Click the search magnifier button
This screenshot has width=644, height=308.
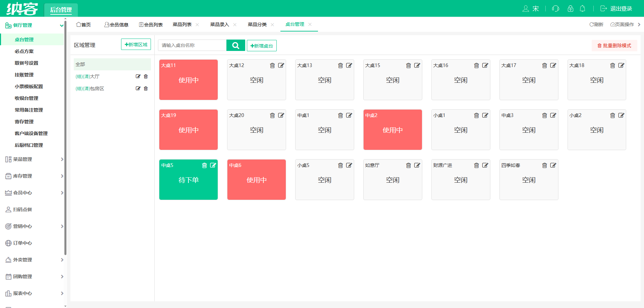click(236, 45)
